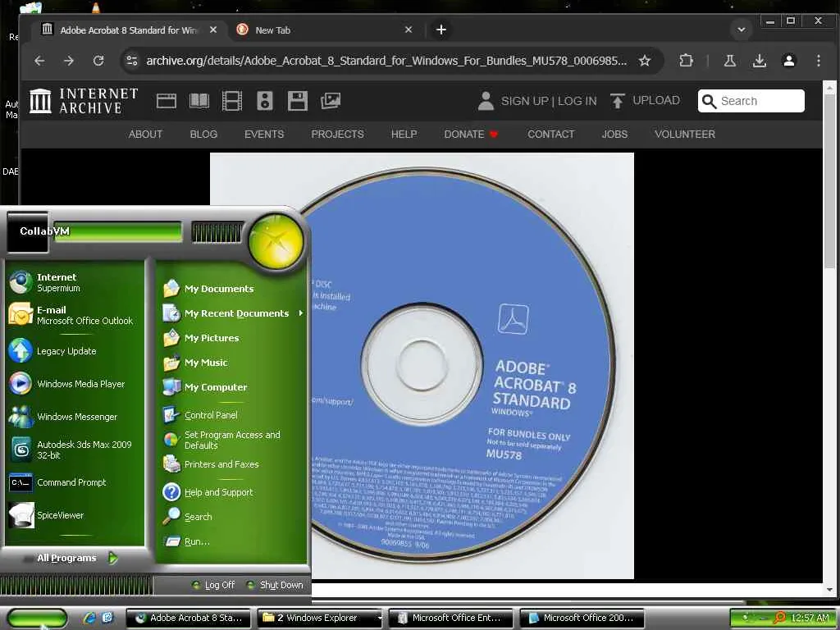Open browser three-dot menu
Screen dimensions: 840x630
[819, 61]
